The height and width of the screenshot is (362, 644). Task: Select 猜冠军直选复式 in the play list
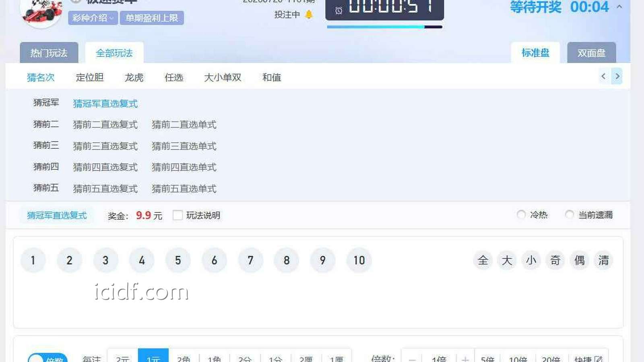pyautogui.click(x=105, y=103)
